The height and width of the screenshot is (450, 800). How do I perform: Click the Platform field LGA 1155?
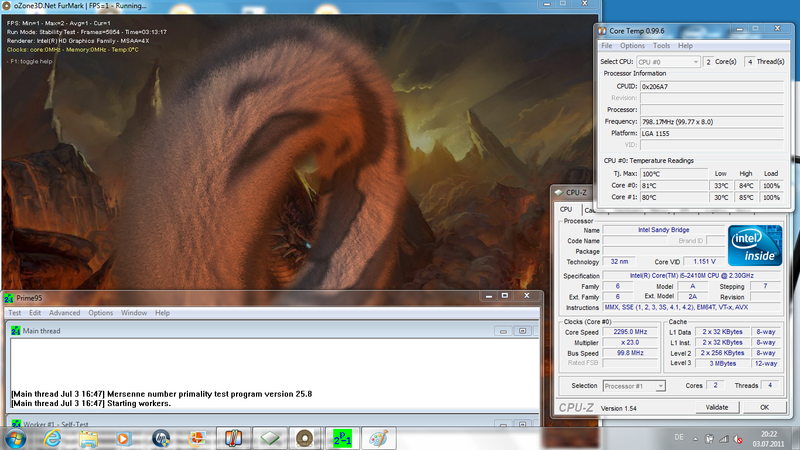click(711, 133)
